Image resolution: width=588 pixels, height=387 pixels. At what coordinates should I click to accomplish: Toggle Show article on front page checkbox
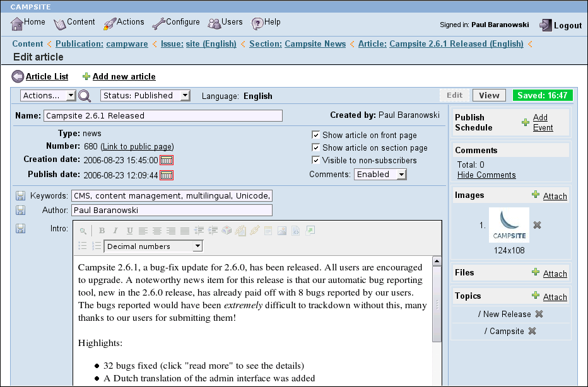pos(315,135)
